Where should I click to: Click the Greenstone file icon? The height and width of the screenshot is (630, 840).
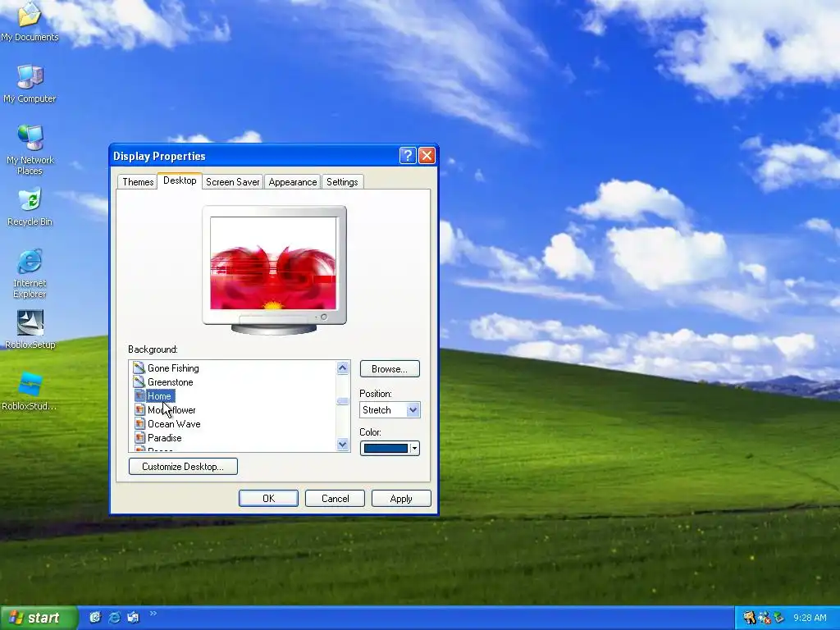(x=139, y=381)
